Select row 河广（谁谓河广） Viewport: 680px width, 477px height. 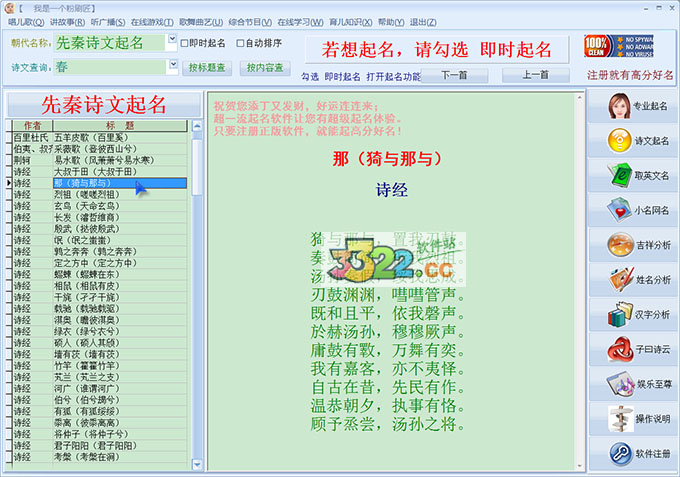[x=120, y=389]
